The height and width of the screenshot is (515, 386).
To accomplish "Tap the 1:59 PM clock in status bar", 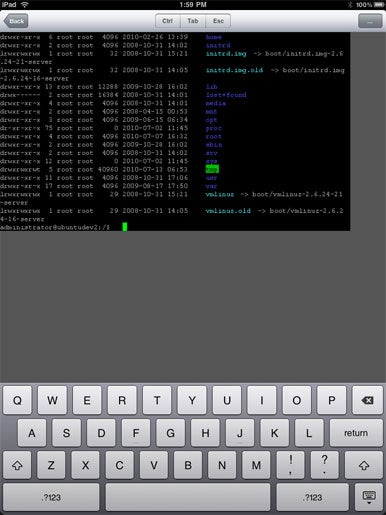I will point(193,5).
